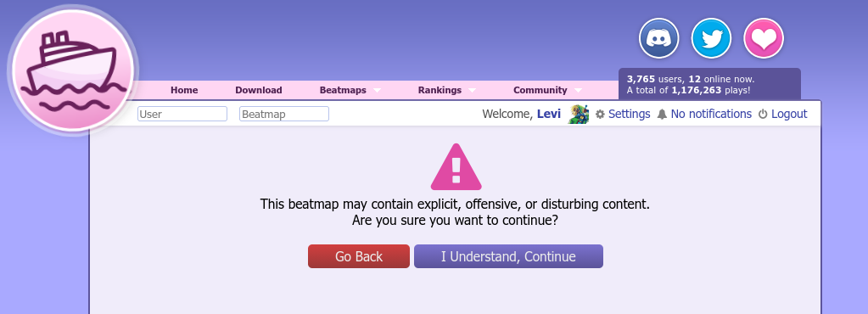Open Levi's profile name link
This screenshot has width=868, height=314.
click(549, 114)
